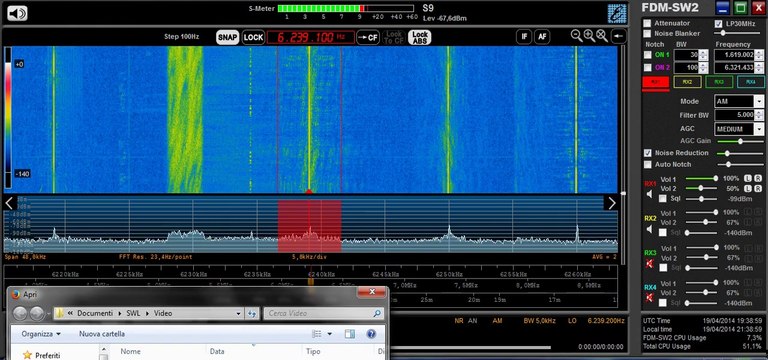Step the Notch 1 Frequency spinner
This screenshot has width=768, height=360.
point(759,55)
